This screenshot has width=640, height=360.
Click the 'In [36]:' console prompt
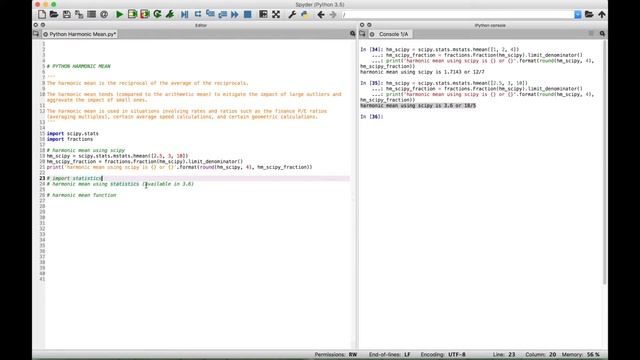pyautogui.click(x=371, y=117)
